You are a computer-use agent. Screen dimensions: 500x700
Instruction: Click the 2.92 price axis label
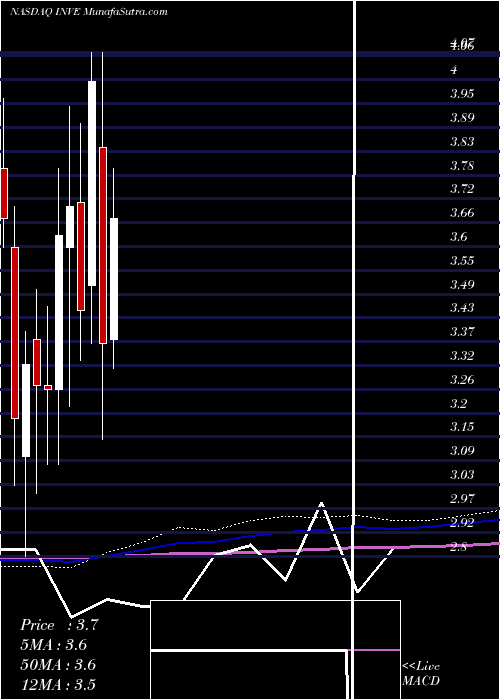[x=461, y=523]
